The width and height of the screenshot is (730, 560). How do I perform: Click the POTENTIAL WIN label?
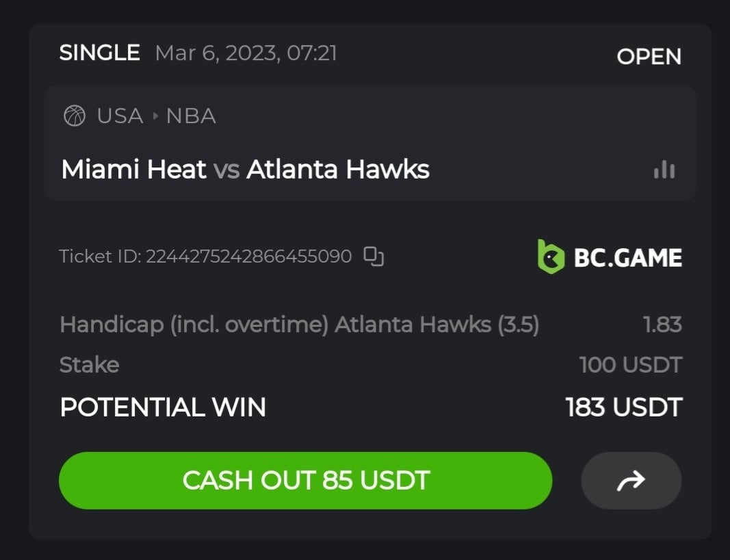[x=163, y=408]
